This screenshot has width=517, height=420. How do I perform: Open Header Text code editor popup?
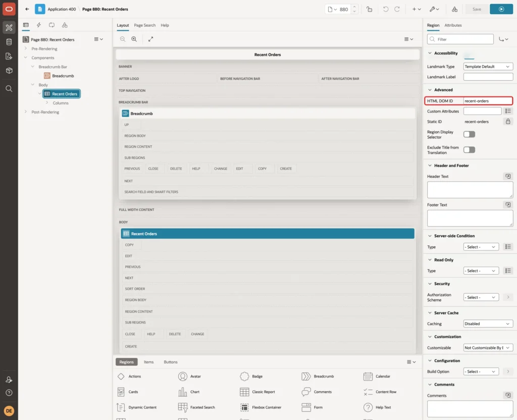coord(508,176)
